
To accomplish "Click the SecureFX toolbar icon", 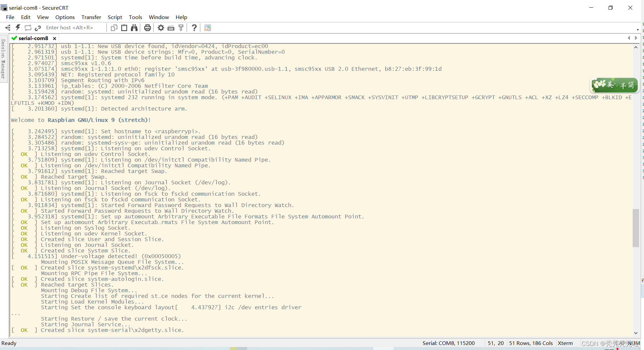I will (x=208, y=28).
